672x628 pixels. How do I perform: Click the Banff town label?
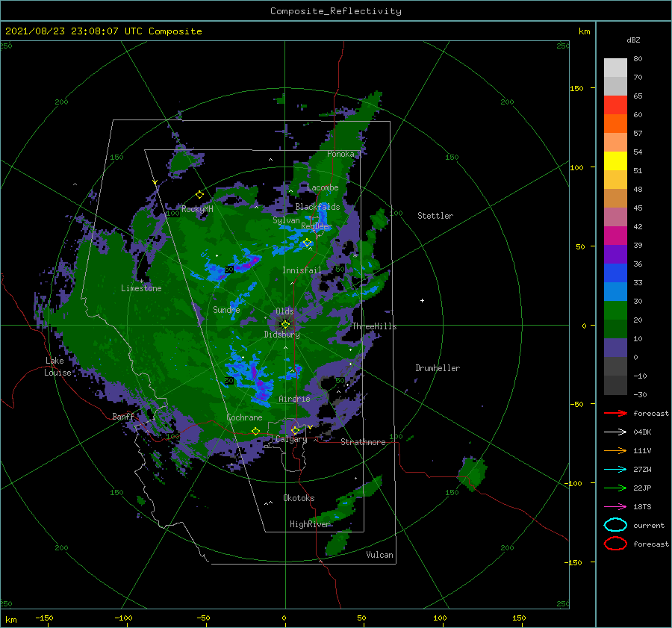point(123,416)
